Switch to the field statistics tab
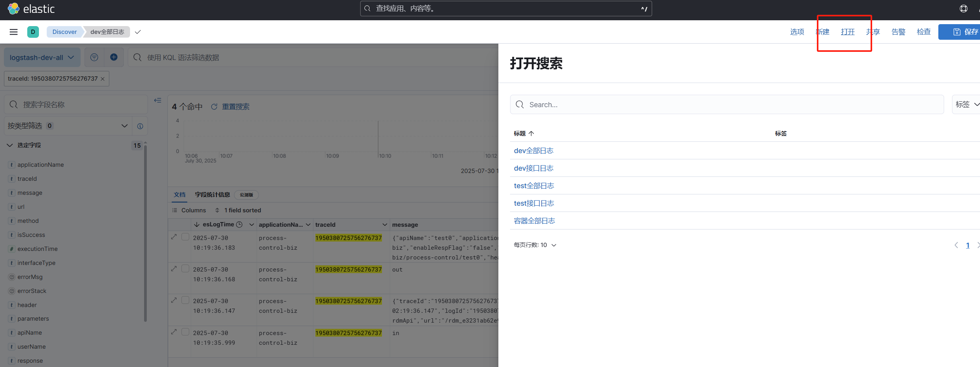Image resolution: width=980 pixels, height=367 pixels. pyautogui.click(x=212, y=195)
